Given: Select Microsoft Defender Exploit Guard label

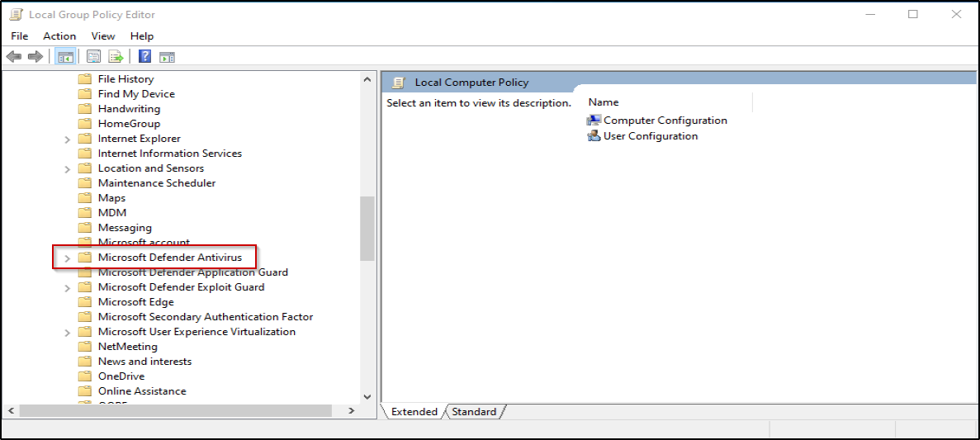Looking at the screenshot, I should (x=182, y=287).
